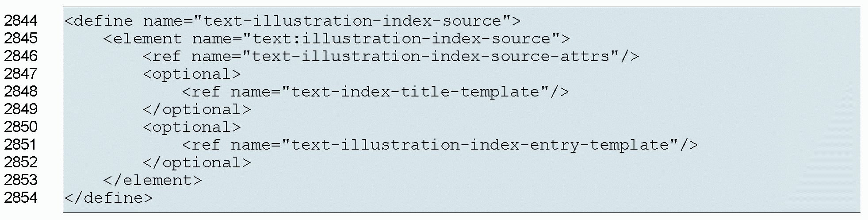Click the first opening <optional> tag
This screenshot has height=220, width=868.
pos(191,74)
